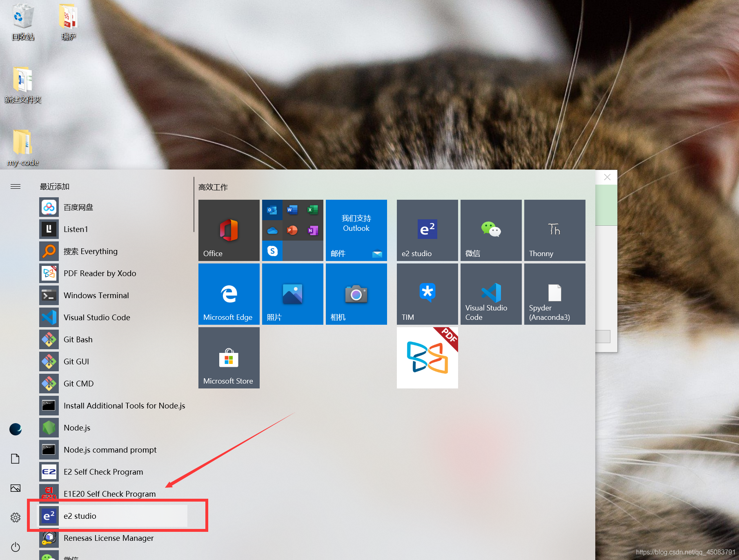The image size is (739, 560).
Task: Click the Microsoft Edge tile
Action: pyautogui.click(x=229, y=294)
